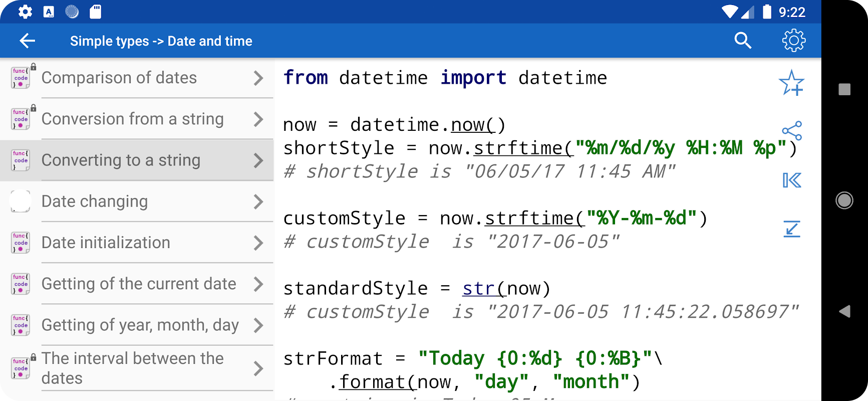Select Getting of year, month, day
This screenshot has height=401, width=868.
140,325
